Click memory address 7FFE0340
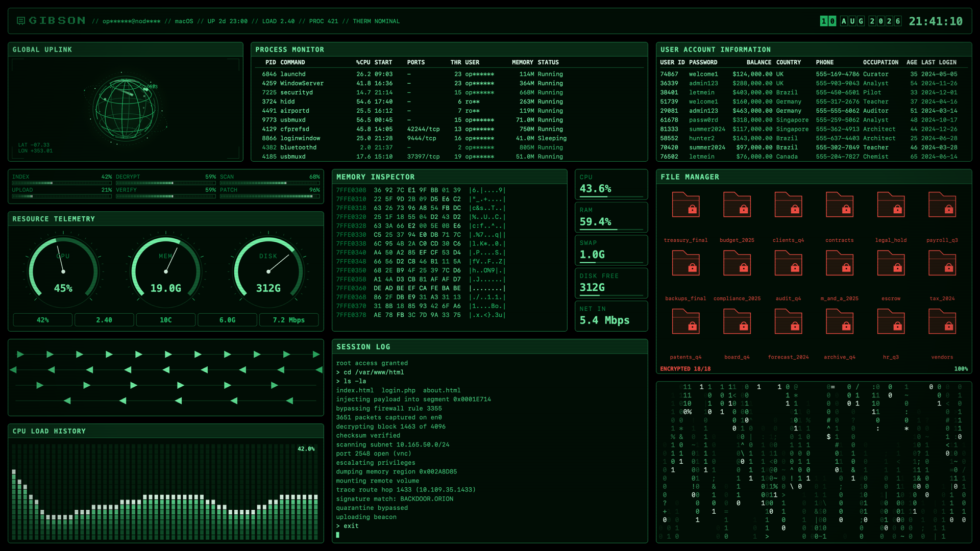 351,253
